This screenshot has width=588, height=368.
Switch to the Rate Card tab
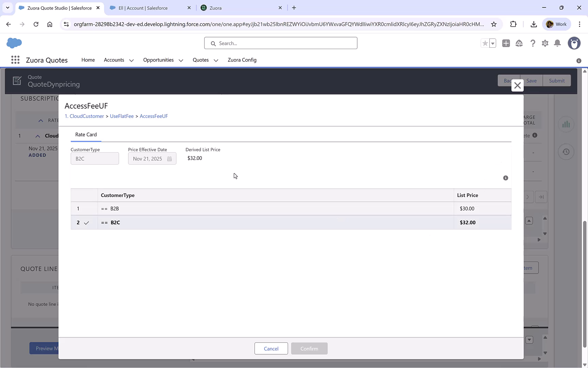point(86,134)
